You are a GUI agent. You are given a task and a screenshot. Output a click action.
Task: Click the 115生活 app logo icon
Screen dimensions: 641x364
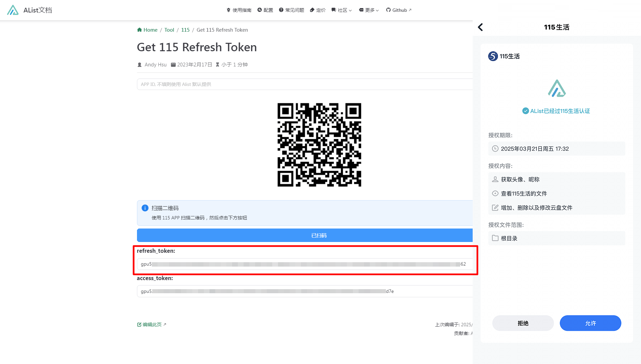493,56
